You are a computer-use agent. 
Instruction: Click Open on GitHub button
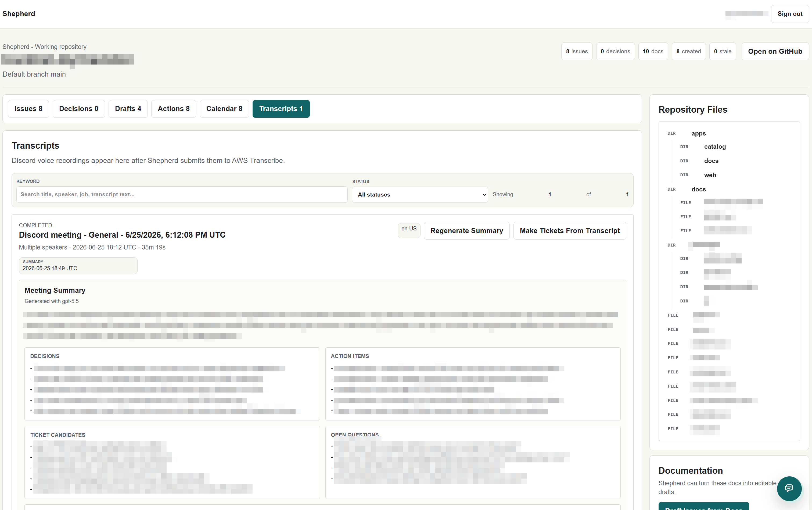click(775, 51)
